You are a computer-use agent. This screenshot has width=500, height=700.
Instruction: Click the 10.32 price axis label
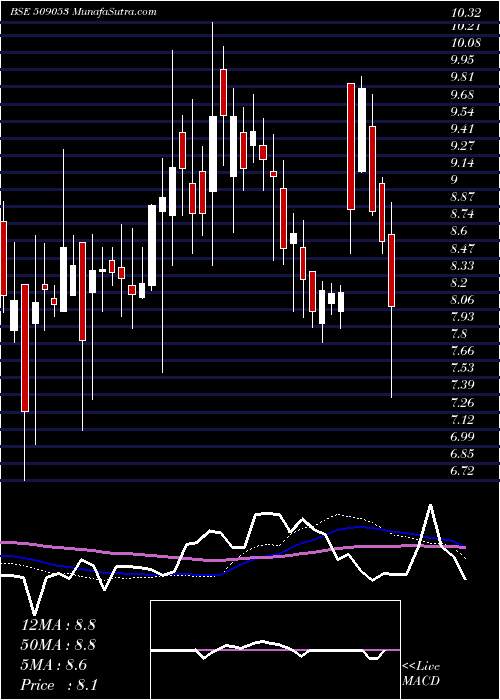click(x=467, y=13)
